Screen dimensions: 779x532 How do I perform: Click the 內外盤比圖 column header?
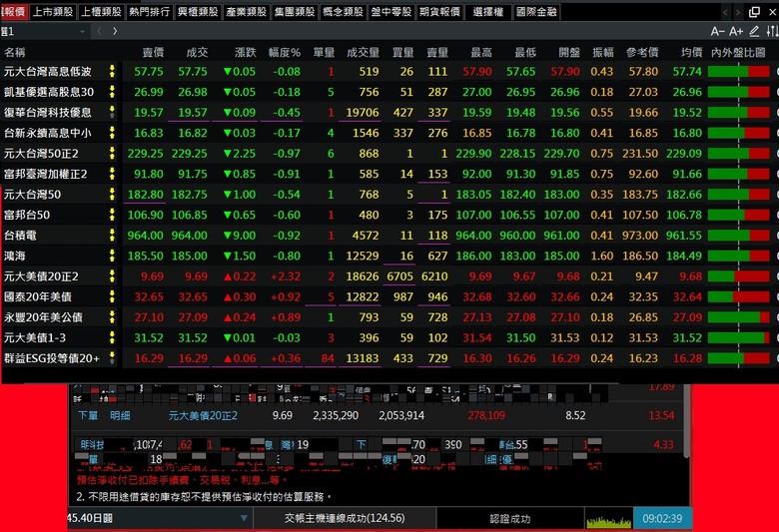coord(738,52)
